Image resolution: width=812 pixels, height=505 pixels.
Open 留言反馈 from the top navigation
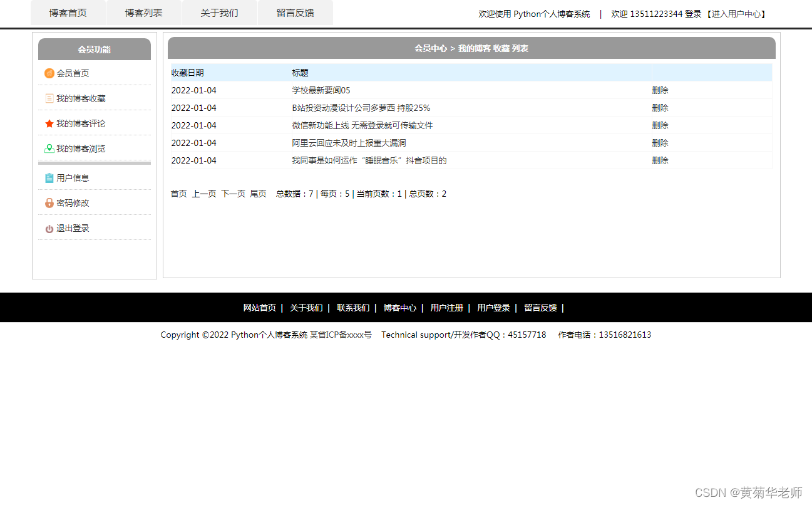coord(295,13)
